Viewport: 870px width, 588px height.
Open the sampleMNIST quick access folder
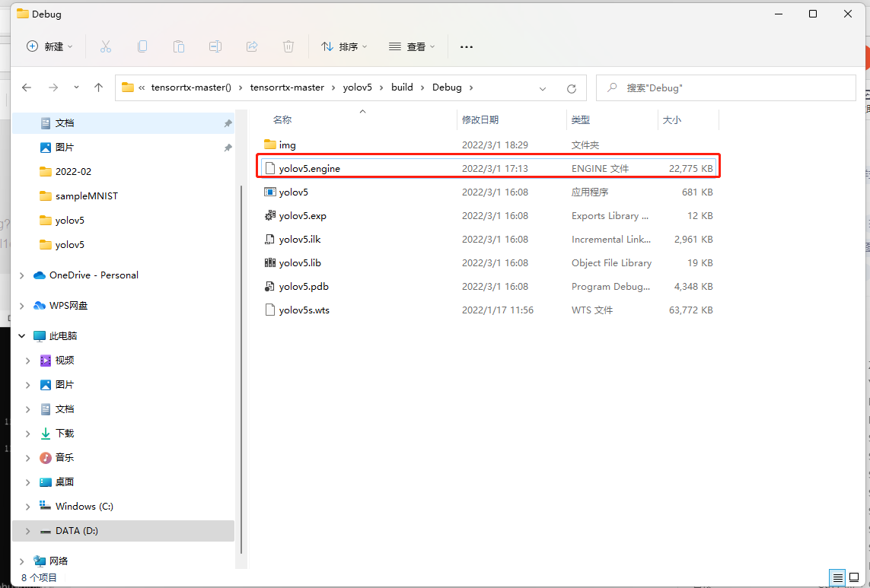pyautogui.click(x=123, y=196)
